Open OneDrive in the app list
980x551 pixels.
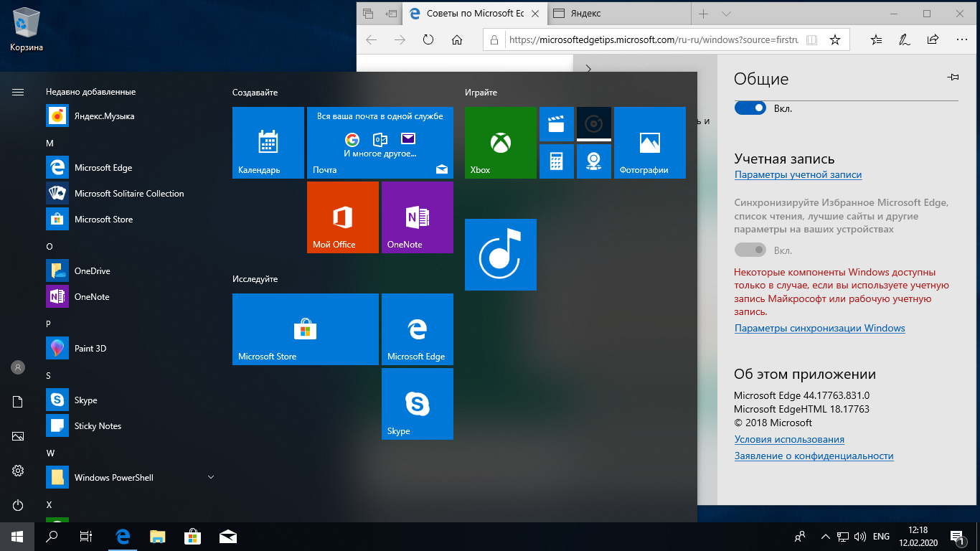pyautogui.click(x=131, y=271)
